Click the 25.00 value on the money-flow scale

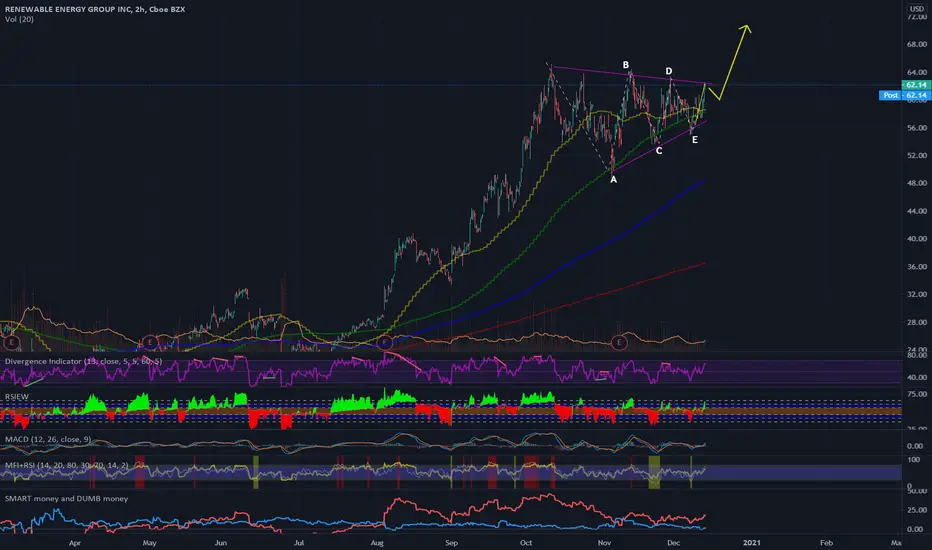[x=915, y=510]
